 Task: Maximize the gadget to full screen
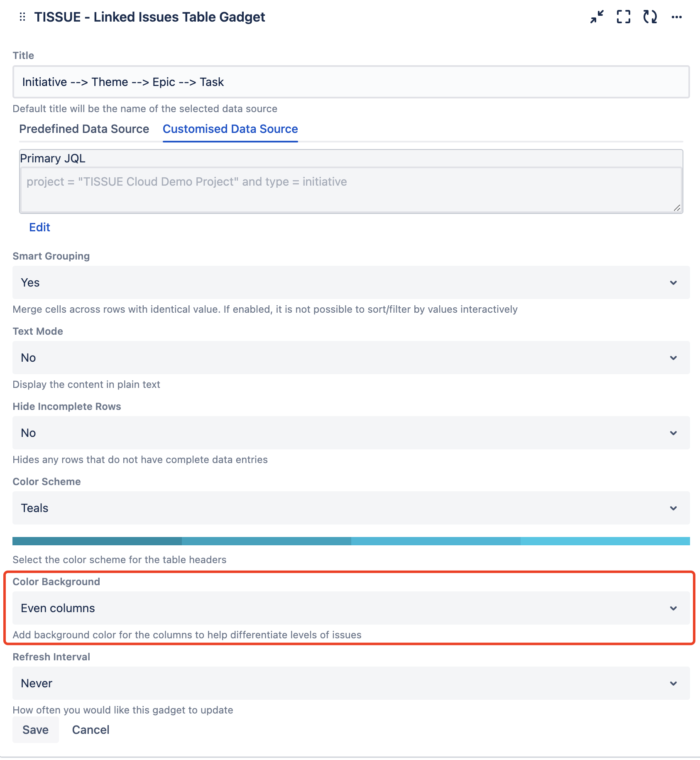click(623, 17)
